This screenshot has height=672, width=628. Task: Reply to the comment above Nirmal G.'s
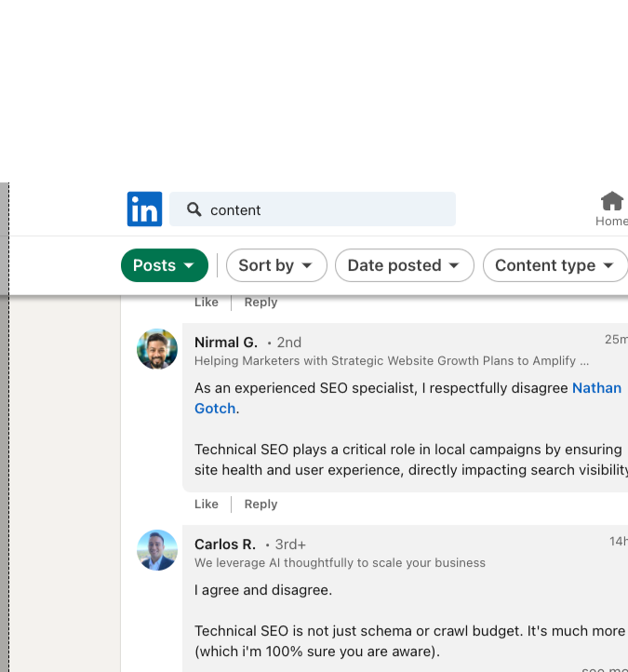click(261, 302)
